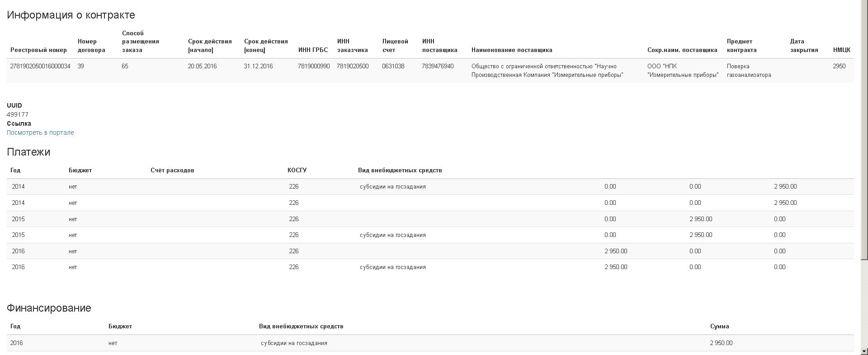The width and height of the screenshot is (868, 355).
Task: Click the scrollbar down arrow
Action: coord(864,351)
